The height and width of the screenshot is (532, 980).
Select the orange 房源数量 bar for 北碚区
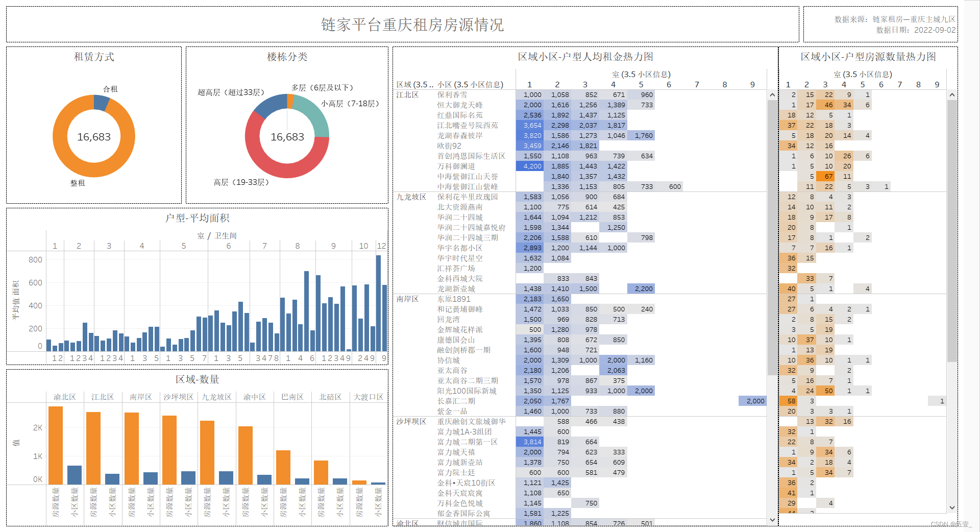tap(321, 472)
